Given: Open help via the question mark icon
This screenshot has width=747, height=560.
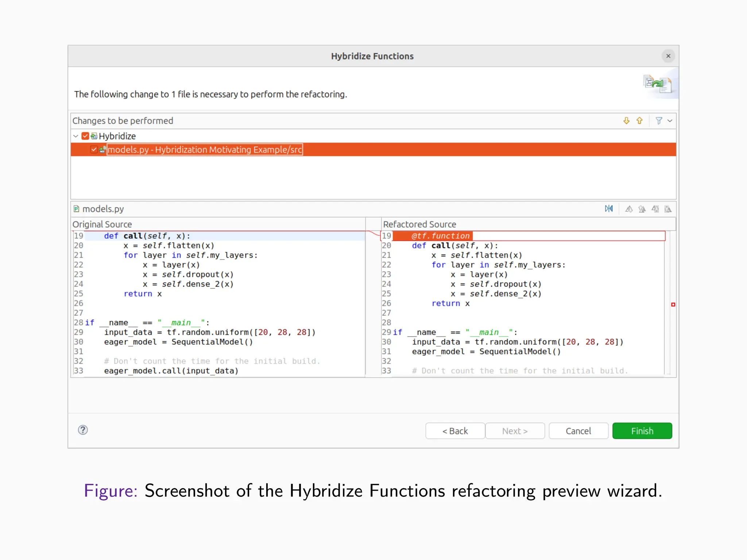Looking at the screenshot, I should coord(83,430).
